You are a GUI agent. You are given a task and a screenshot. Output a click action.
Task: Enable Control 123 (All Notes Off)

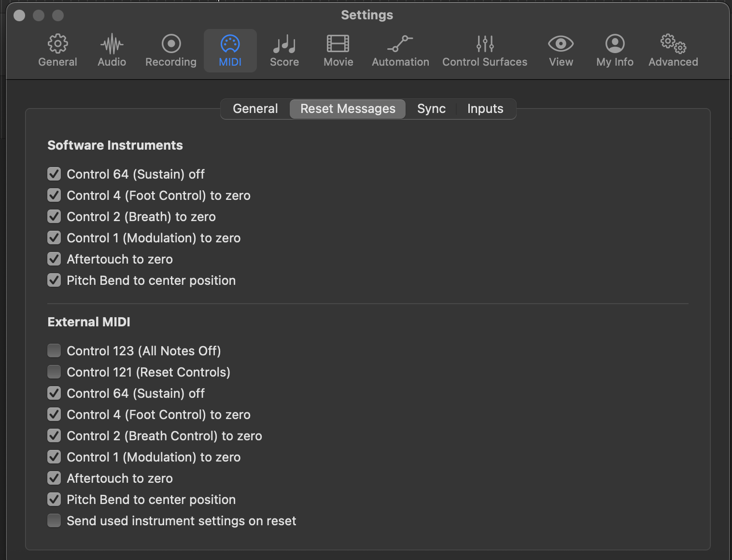coord(54,350)
